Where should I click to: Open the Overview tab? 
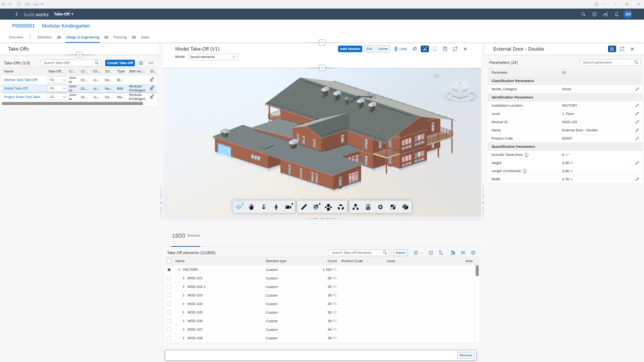coord(16,37)
